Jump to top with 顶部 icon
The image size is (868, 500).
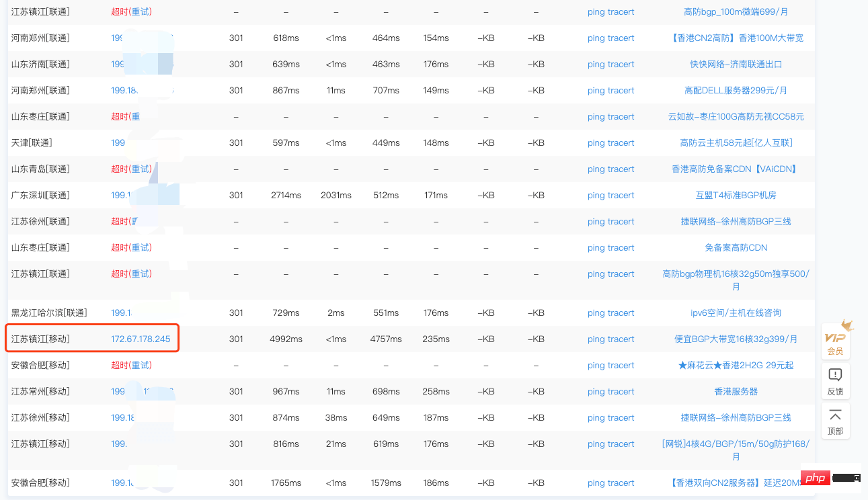(835, 421)
